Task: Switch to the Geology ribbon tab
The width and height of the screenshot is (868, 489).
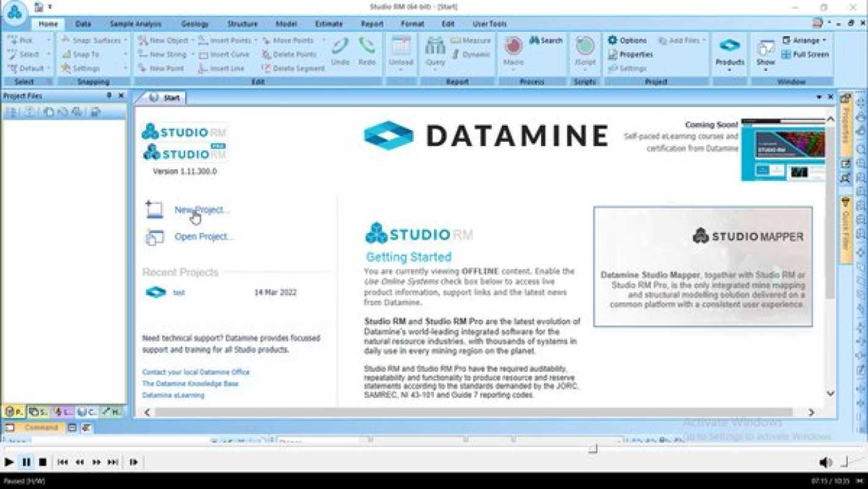Action: 194,24
